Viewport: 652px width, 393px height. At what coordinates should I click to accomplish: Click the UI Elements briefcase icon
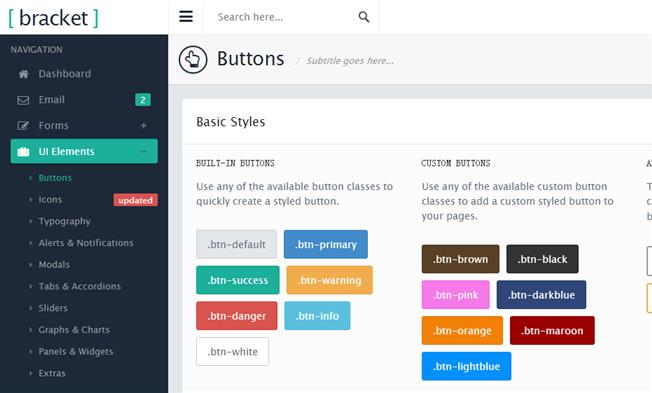pyautogui.click(x=23, y=152)
